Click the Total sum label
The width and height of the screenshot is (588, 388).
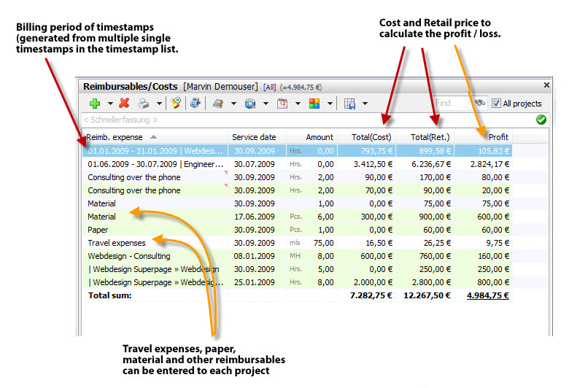pos(109,295)
